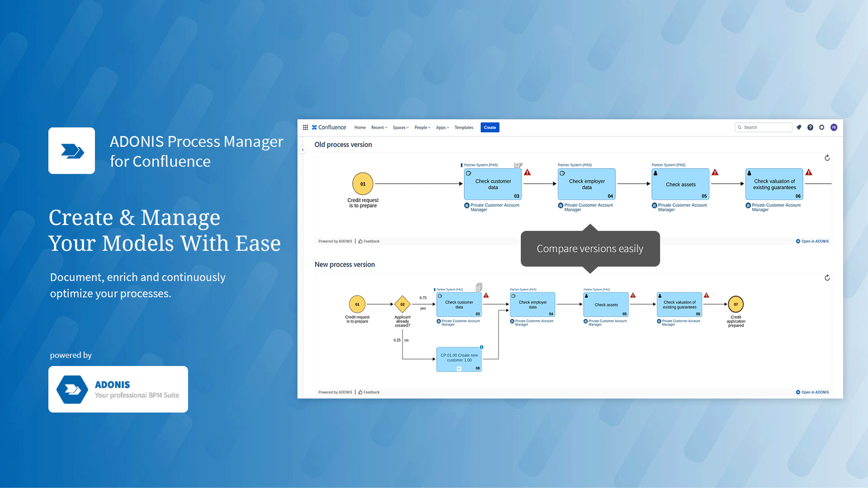
Task: Go to Home in navigation
Action: [360, 127]
